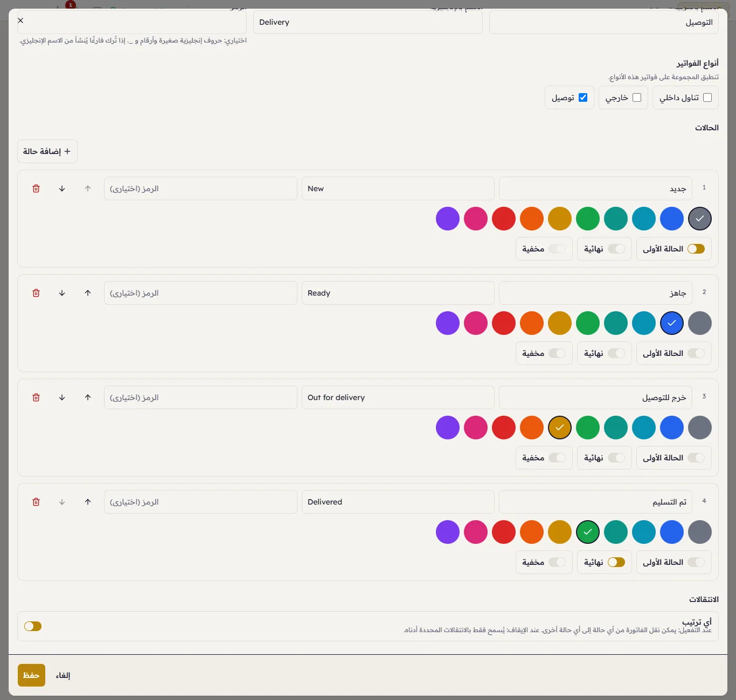Pick blue color for 'Delivered' status
The height and width of the screenshot is (700, 736).
click(x=672, y=532)
